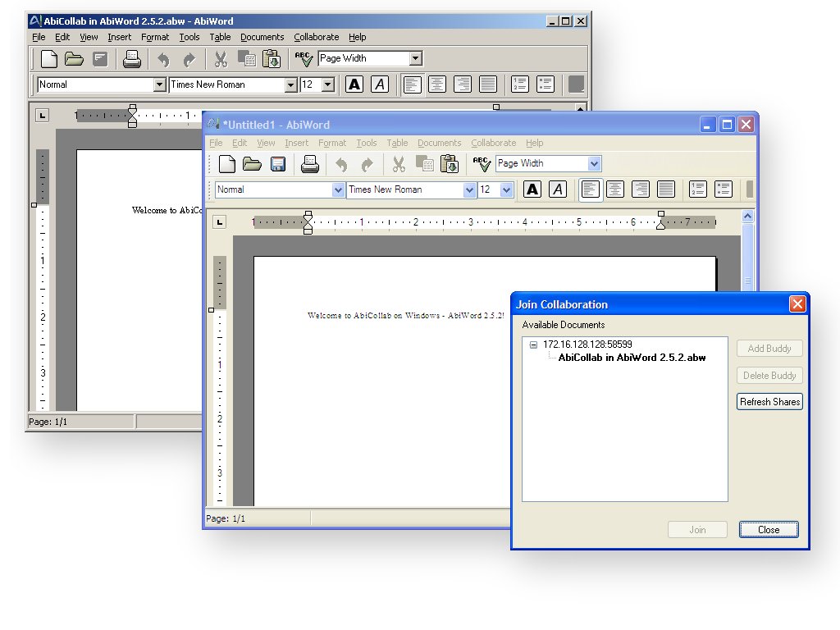
Task: Open Normal style dropdown in AbiCollab window
Action: point(160,84)
